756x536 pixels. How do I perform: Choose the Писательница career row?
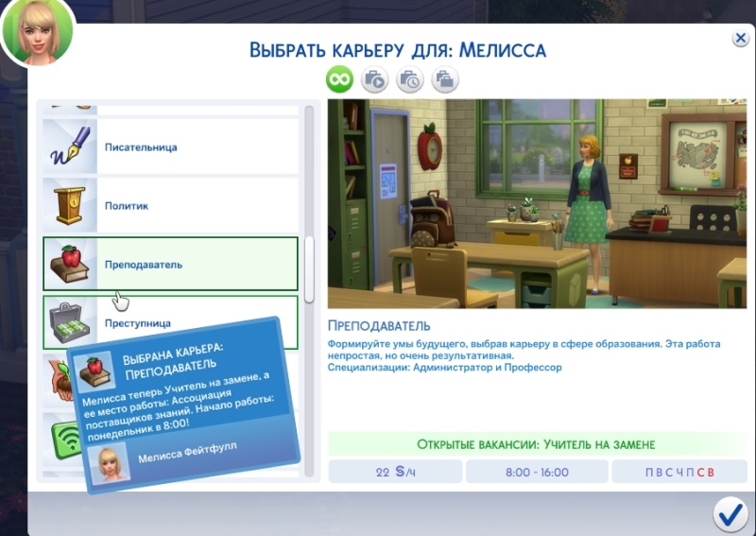point(171,147)
